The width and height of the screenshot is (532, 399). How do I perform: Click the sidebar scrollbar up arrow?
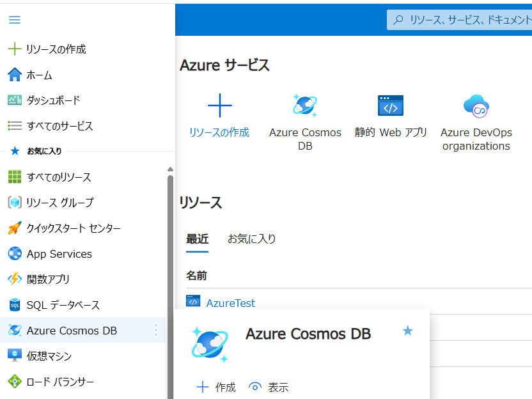click(x=170, y=169)
